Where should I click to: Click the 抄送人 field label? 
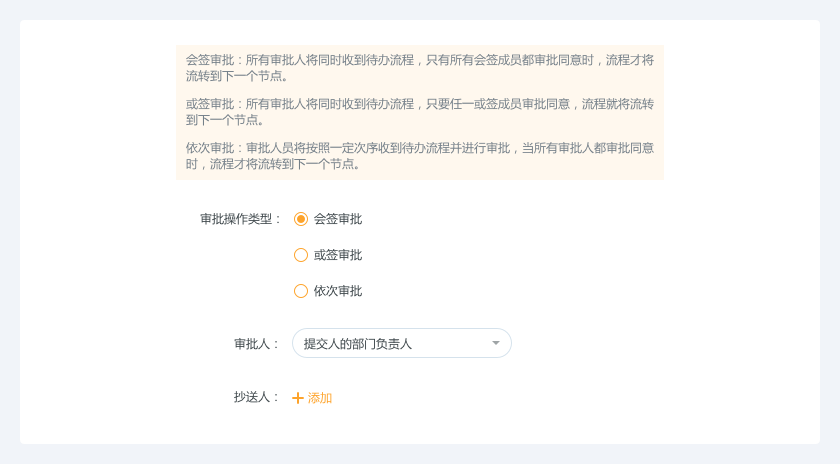pyautogui.click(x=257, y=397)
